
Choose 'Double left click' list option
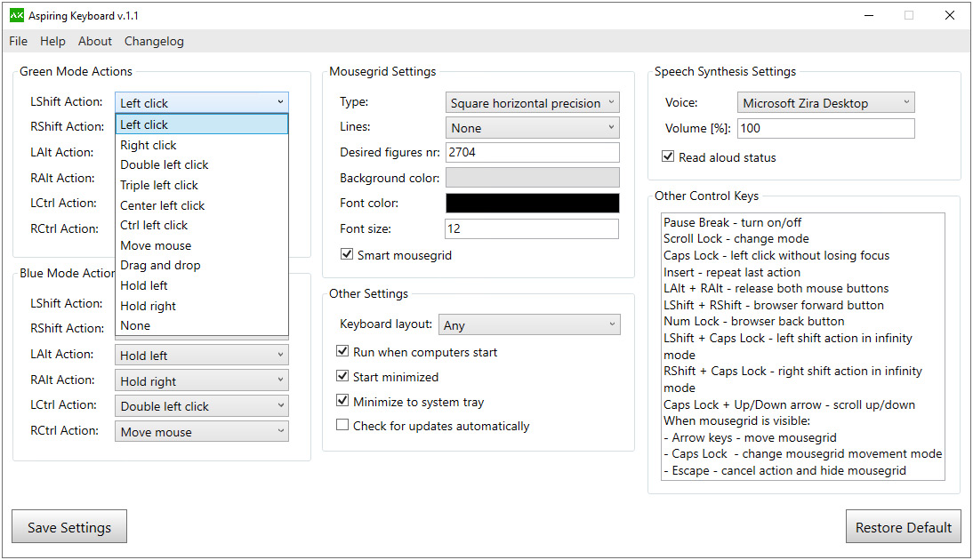202,165
